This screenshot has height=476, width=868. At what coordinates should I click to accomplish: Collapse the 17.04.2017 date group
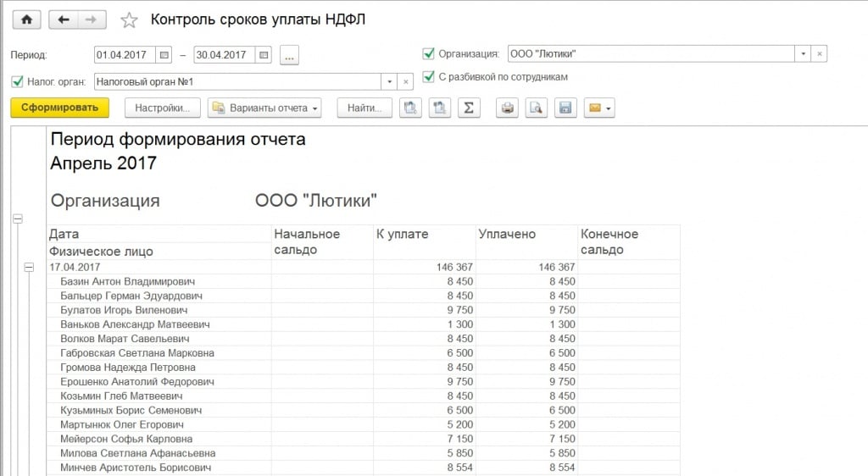pos(28,267)
